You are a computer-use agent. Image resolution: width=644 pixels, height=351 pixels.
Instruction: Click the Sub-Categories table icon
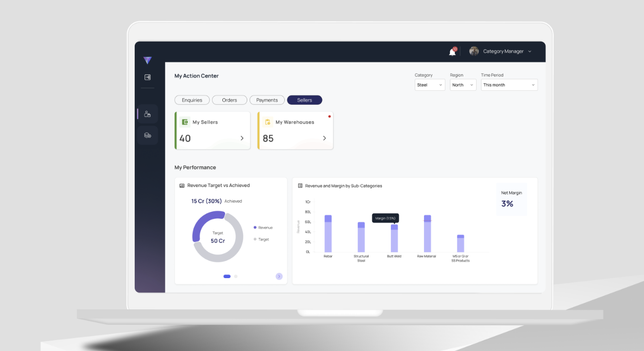300,186
